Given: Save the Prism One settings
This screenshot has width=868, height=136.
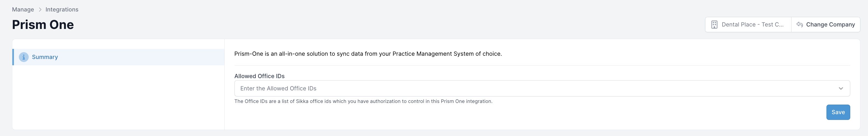Looking at the screenshot, I should tap(838, 112).
